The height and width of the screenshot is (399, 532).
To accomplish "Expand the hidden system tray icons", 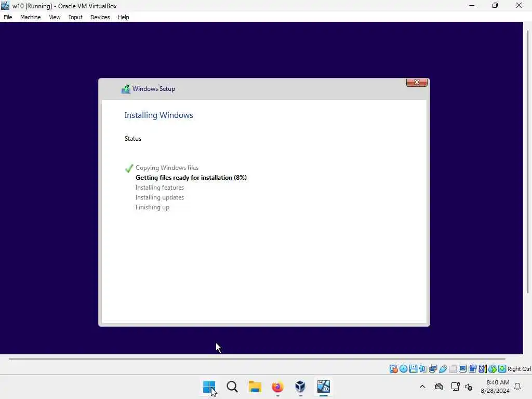I will pyautogui.click(x=422, y=387).
